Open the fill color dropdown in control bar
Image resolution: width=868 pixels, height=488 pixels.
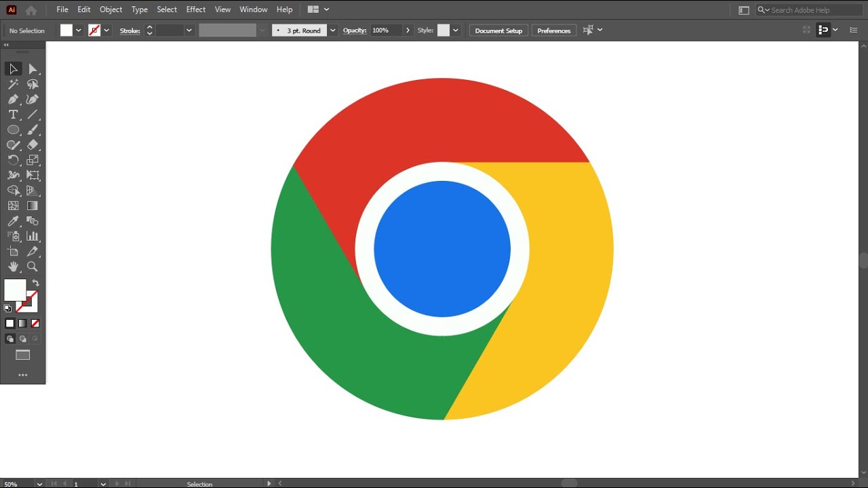pyautogui.click(x=79, y=30)
